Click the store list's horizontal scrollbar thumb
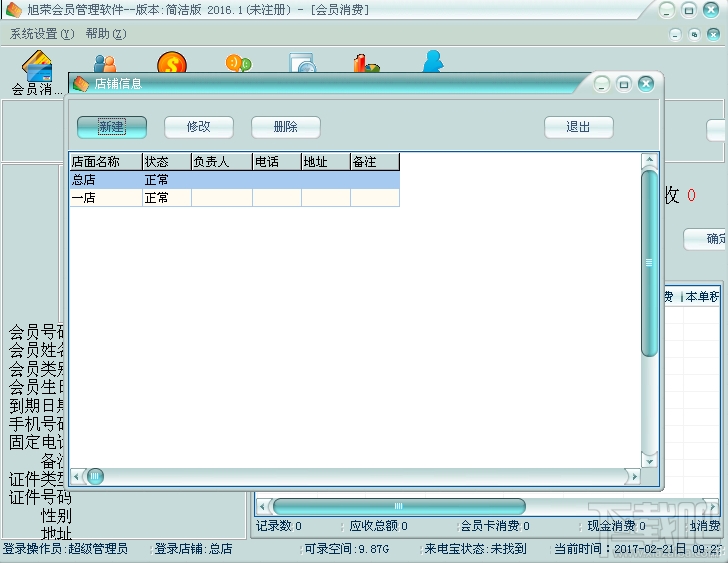Viewport: 728px width, 563px height. [x=95, y=476]
